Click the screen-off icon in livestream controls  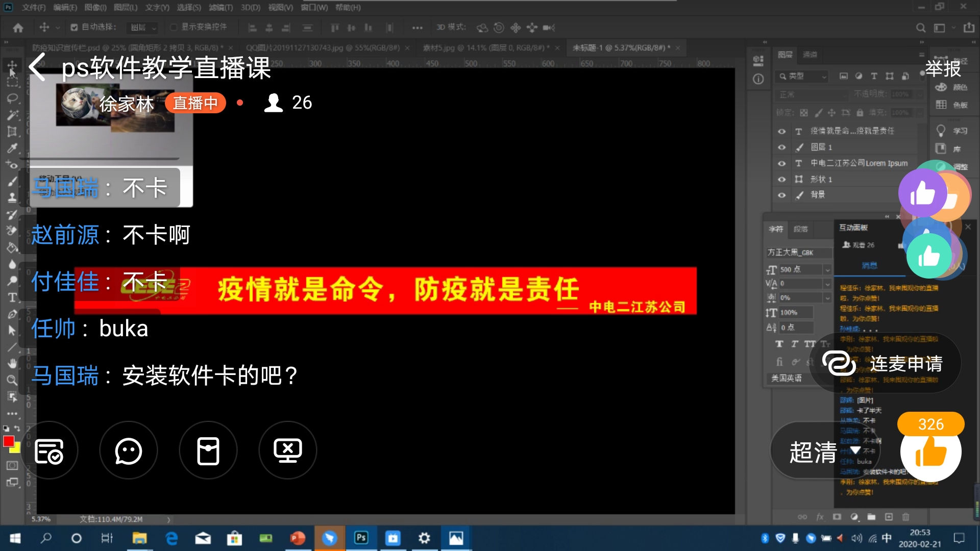point(288,450)
